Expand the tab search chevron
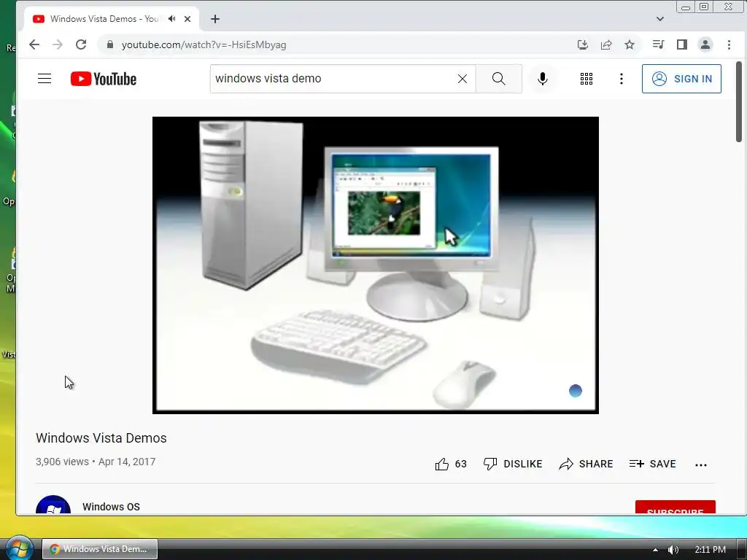 click(x=659, y=19)
